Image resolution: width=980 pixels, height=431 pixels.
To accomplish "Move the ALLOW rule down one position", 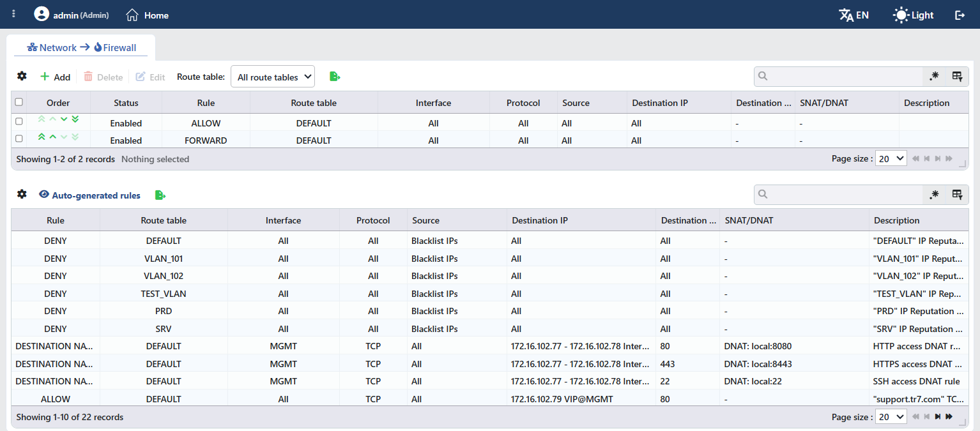I will point(64,119).
